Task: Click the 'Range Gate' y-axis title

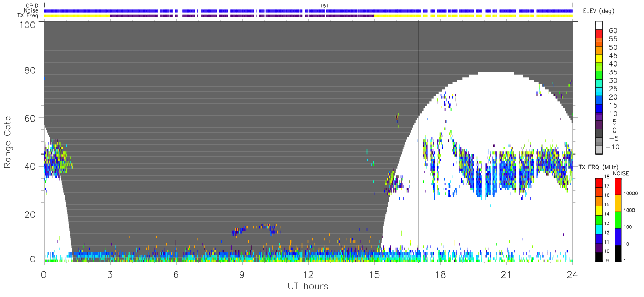Action: pos(8,142)
